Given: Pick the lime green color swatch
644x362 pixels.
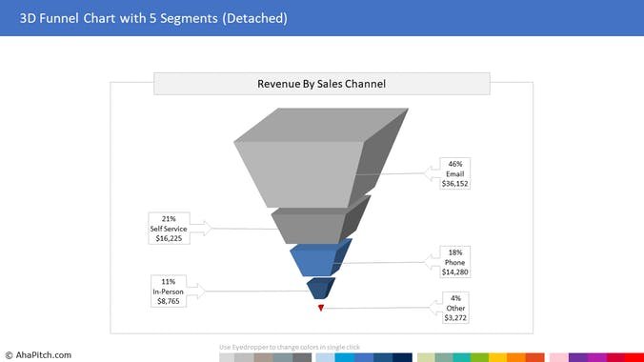Looking at the screenshot, I should [x=480, y=357].
